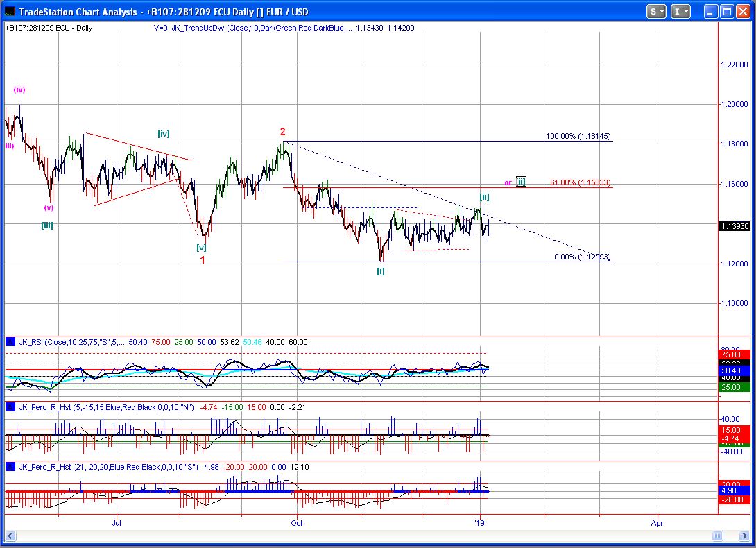Minimize the chart analysis window
The image size is (756, 548).
[x=711, y=12]
